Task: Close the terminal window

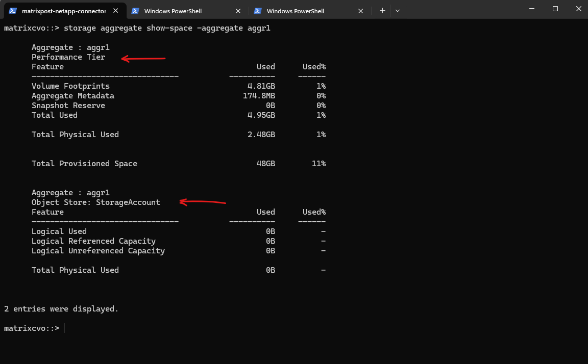Action: (x=576, y=9)
